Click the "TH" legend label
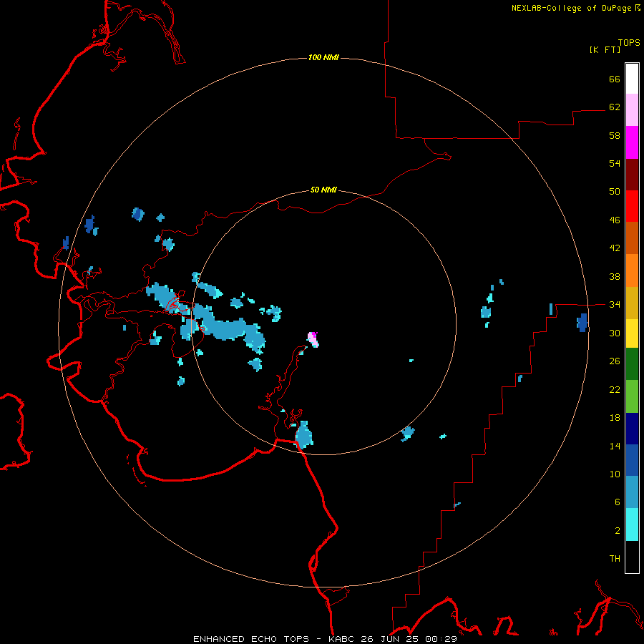 click(615, 559)
